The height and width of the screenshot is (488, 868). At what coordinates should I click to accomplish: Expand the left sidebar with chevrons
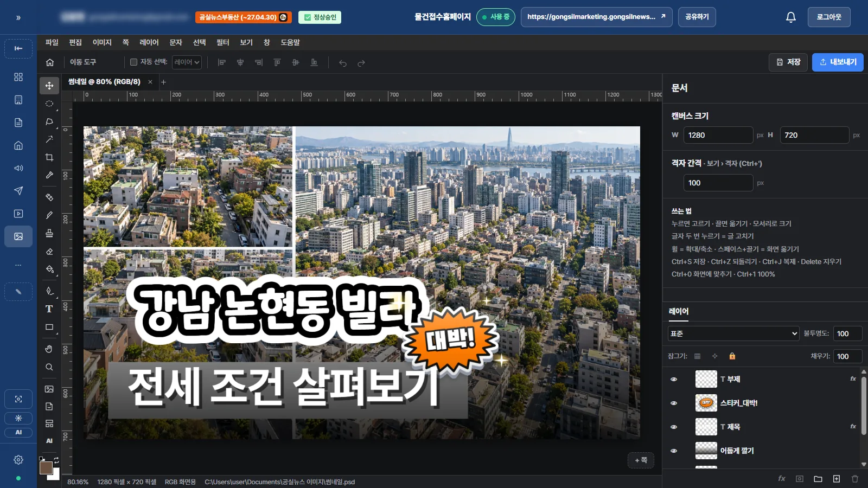(x=18, y=18)
